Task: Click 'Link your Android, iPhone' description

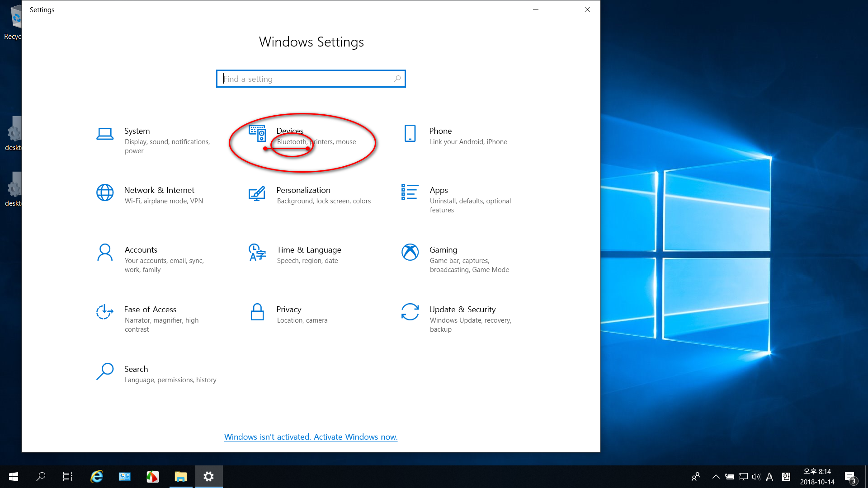Action: click(468, 142)
